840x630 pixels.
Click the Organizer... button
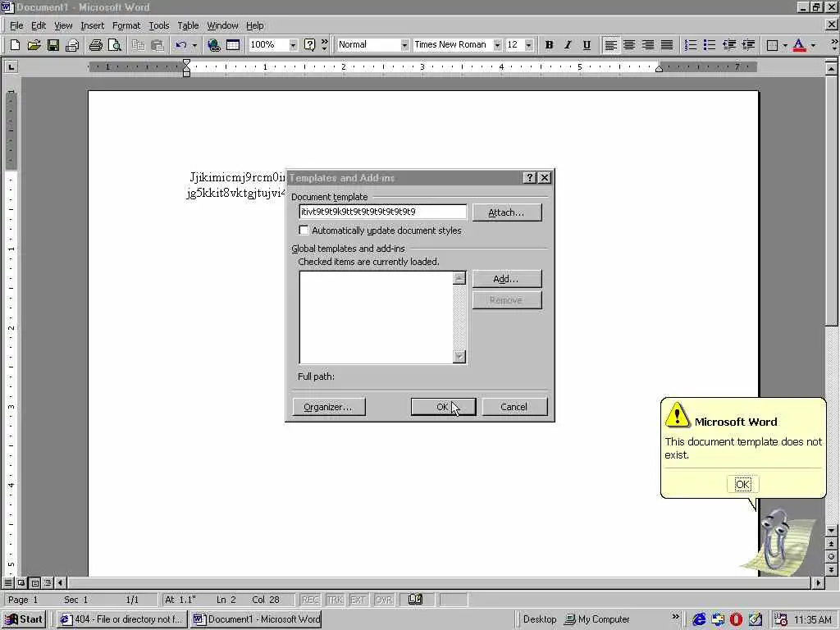(329, 407)
